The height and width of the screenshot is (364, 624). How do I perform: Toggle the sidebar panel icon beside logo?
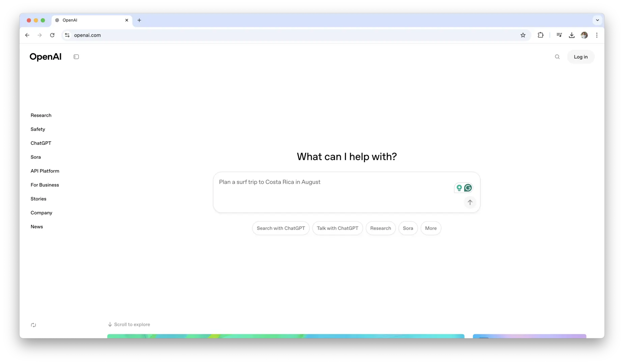pyautogui.click(x=76, y=57)
